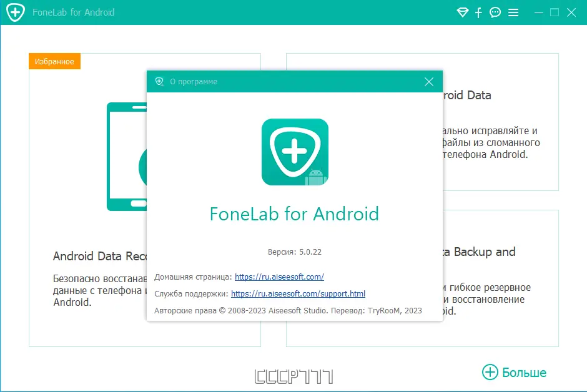Screen dimensions: 587x392
Task: Click the plus circle icon beside Больше
Action: click(490, 372)
